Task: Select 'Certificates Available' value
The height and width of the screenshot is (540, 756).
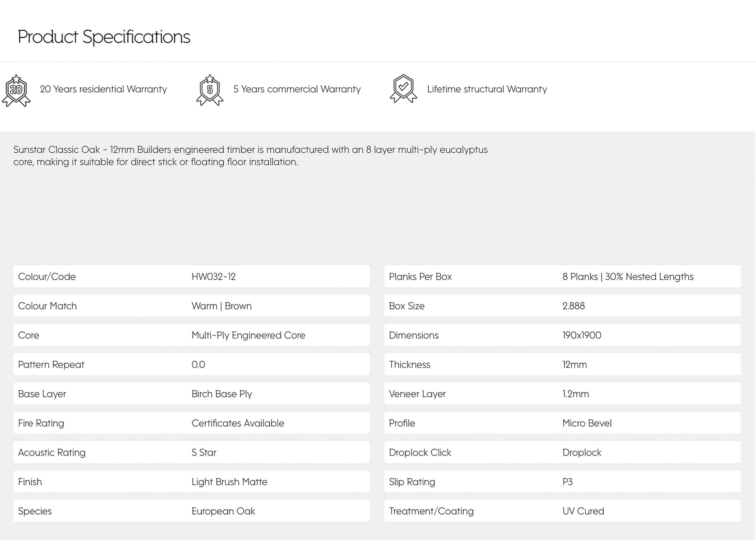Action: (x=238, y=423)
